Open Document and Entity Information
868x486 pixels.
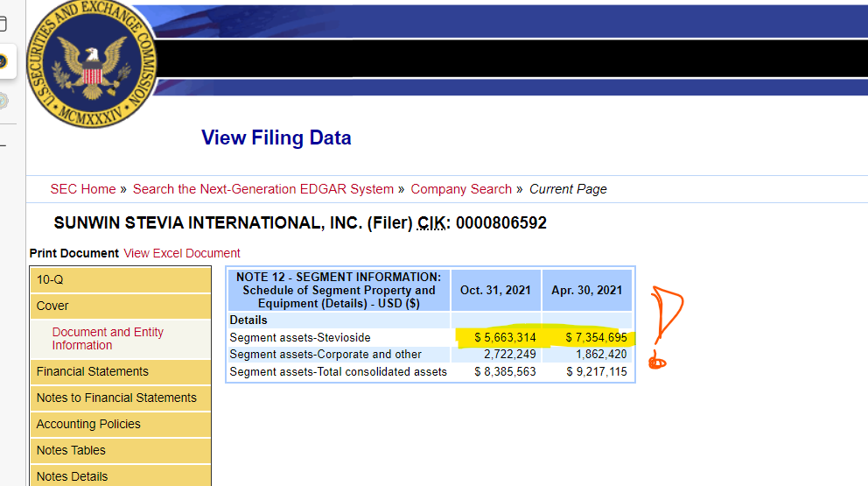[x=108, y=339]
